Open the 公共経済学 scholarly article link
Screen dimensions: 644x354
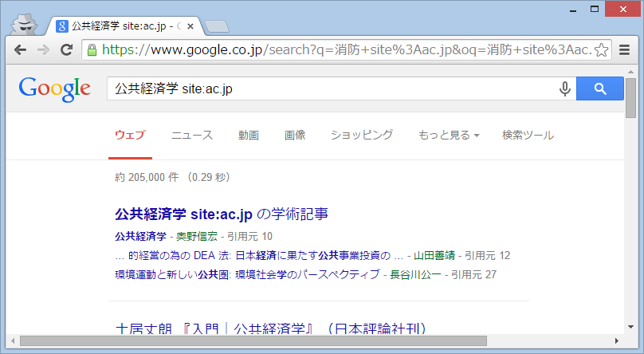[x=140, y=236]
